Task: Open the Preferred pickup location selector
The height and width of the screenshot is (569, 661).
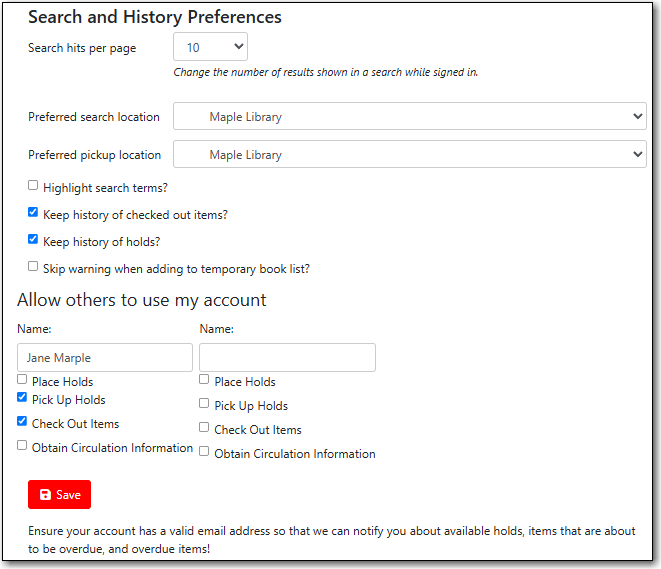Action: pos(410,155)
